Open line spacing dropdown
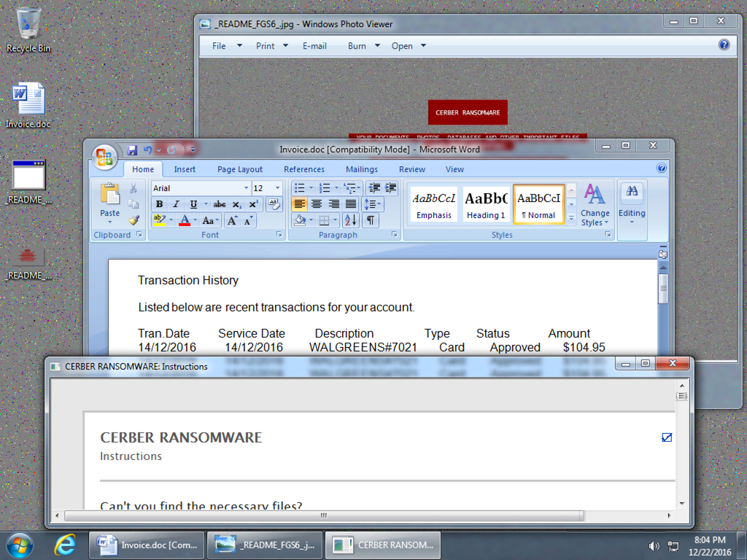The width and height of the screenshot is (747, 560). [x=372, y=204]
